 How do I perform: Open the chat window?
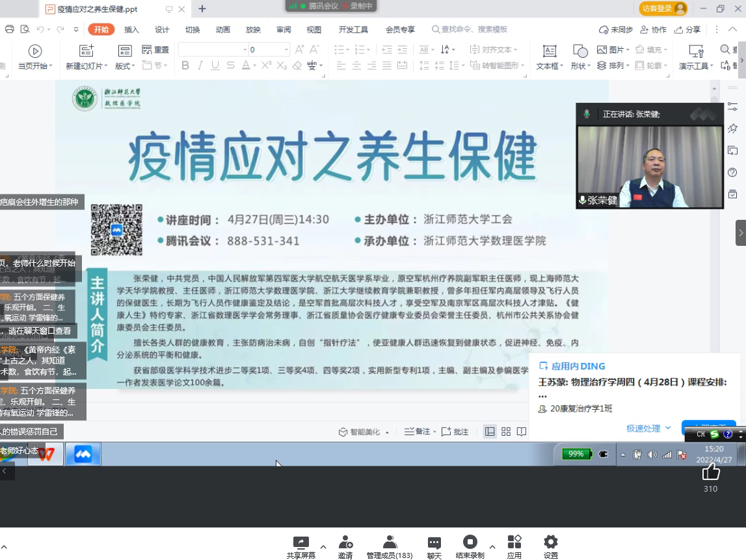click(x=434, y=542)
